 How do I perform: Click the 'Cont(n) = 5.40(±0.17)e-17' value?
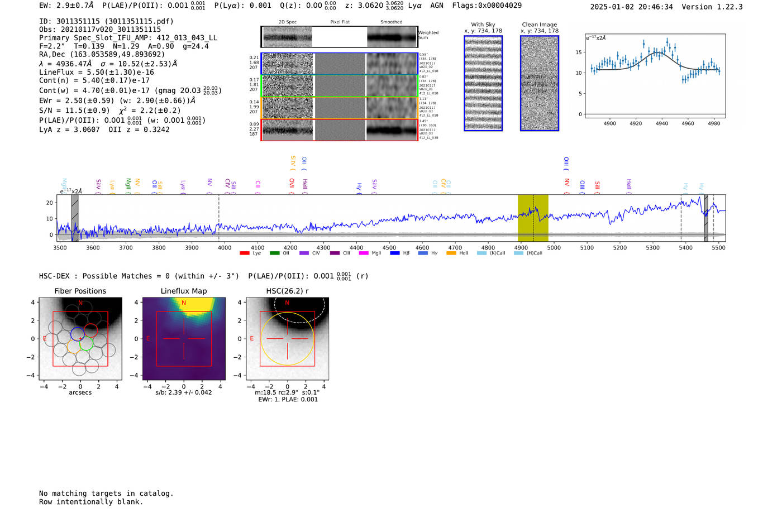(x=94, y=80)
